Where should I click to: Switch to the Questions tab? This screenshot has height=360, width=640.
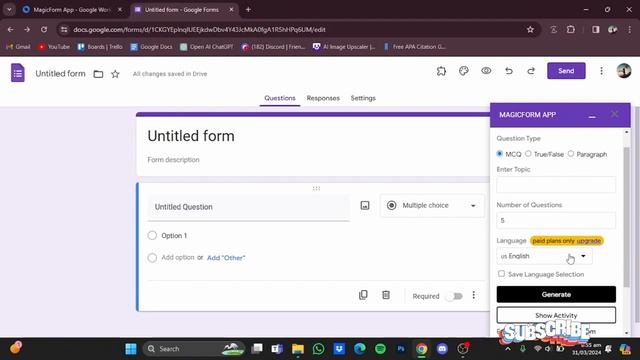coord(280,98)
